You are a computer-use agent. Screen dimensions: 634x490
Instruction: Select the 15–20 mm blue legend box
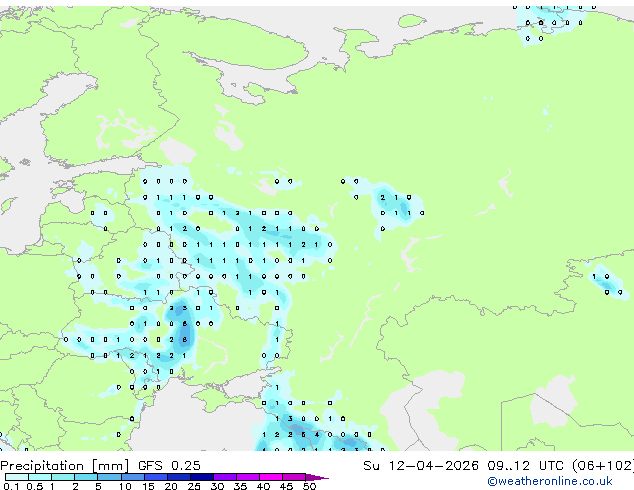point(156,477)
